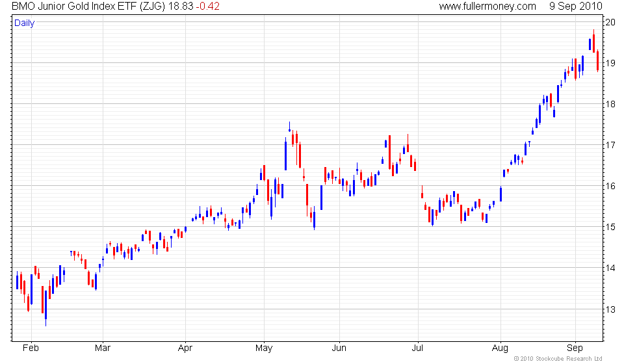This screenshot has height=364, width=637.
Task: Click the '16' y-axis price label
Action: click(x=610, y=186)
